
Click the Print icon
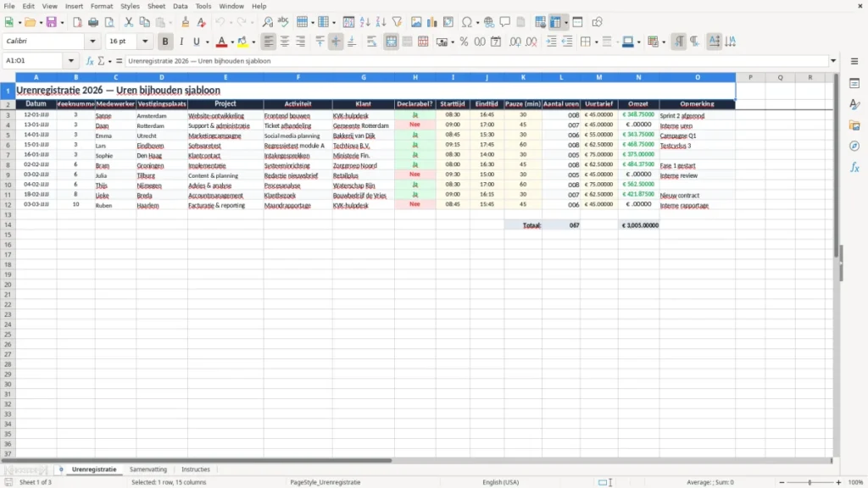coord(93,22)
